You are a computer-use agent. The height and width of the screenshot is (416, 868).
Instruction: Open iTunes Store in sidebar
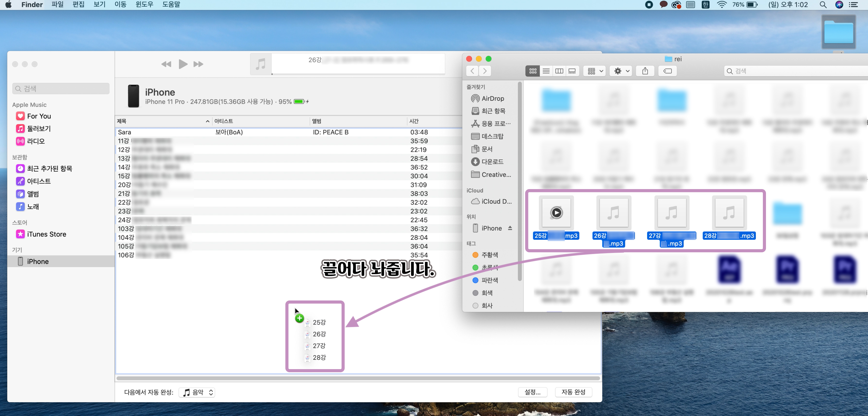pyautogui.click(x=46, y=234)
